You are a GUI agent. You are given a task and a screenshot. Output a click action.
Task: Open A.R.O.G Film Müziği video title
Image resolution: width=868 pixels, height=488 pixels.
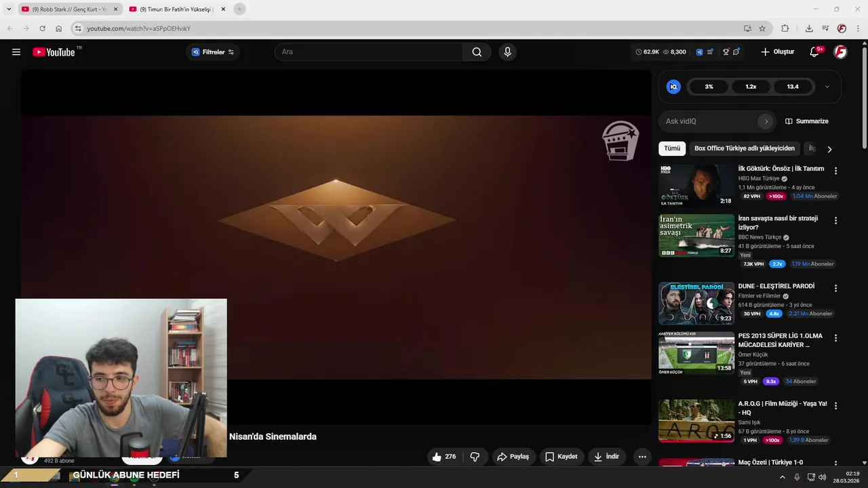(x=783, y=408)
